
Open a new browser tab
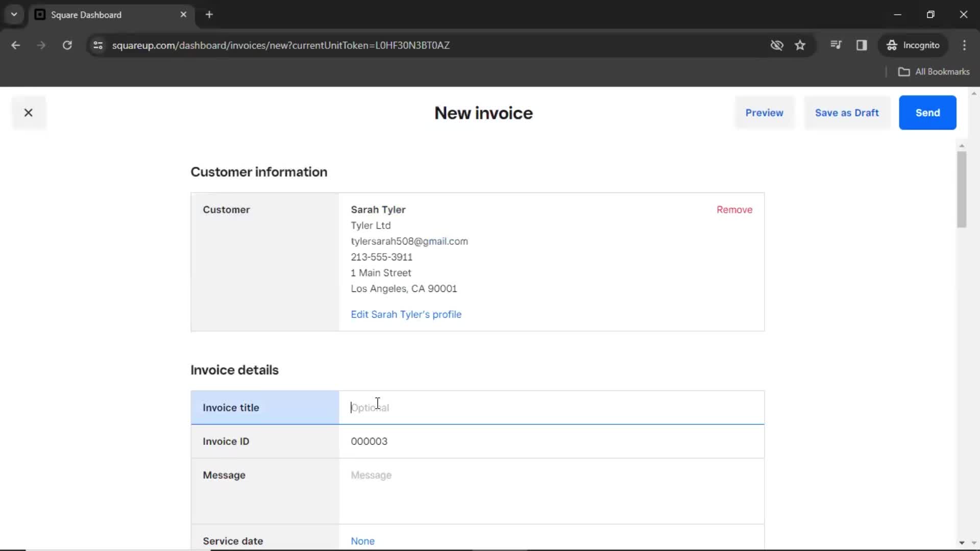209,15
